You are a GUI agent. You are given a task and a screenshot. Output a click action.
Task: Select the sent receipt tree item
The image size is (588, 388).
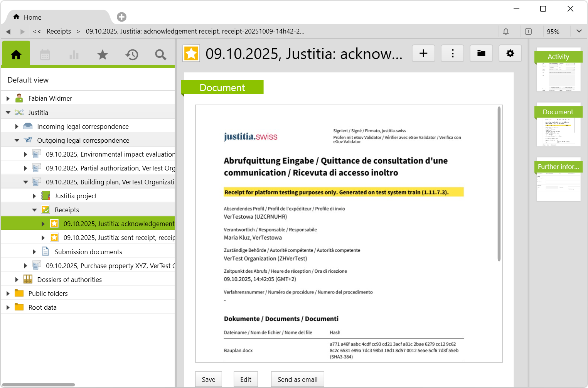(119, 238)
